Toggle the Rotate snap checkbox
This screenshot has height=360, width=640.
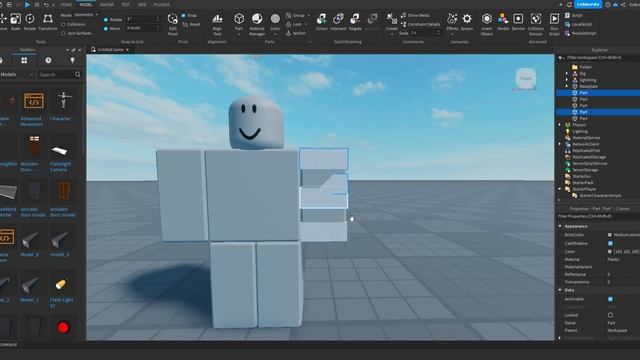click(x=106, y=20)
